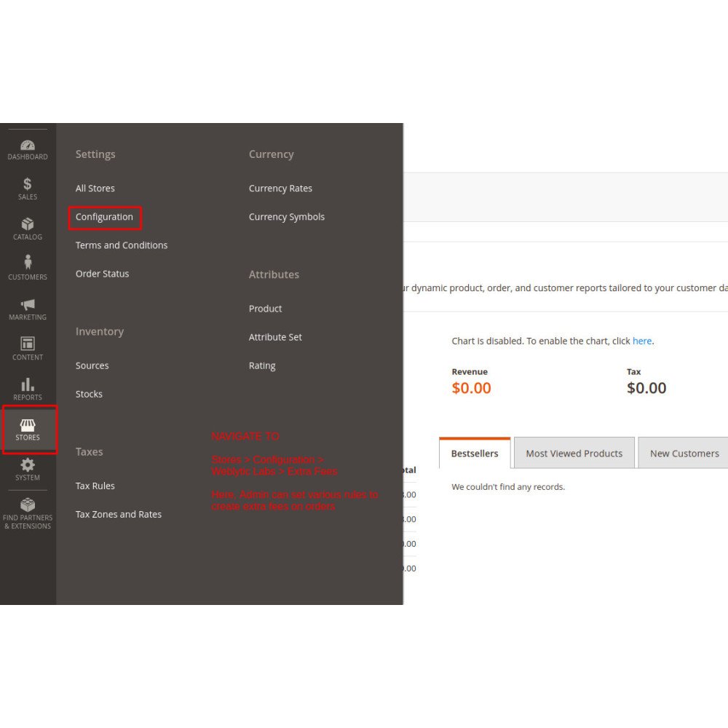Click the 'here' link to enable chart

[x=642, y=341]
